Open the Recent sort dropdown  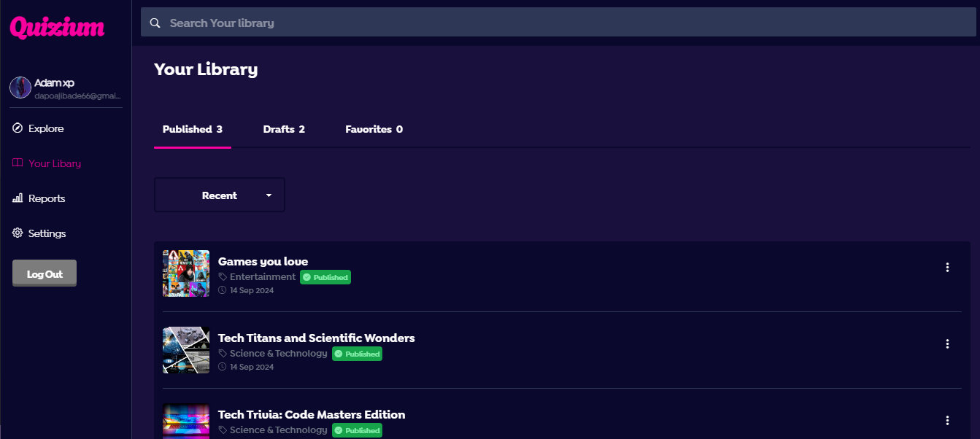click(220, 195)
